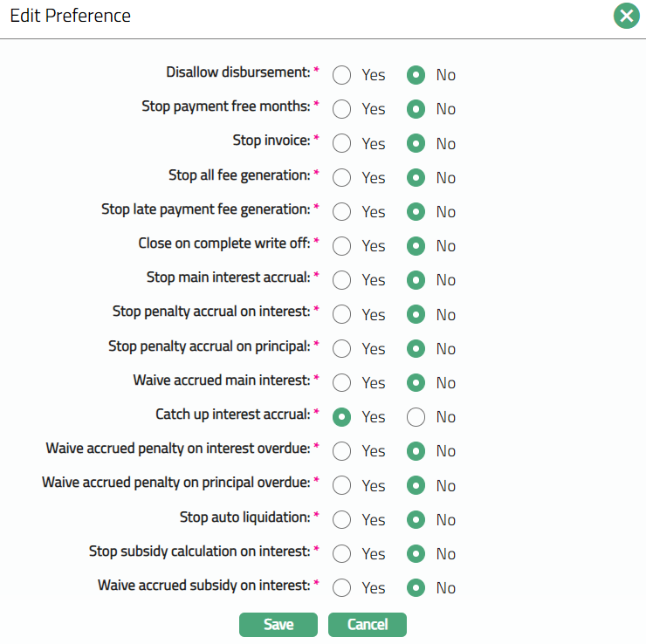Close the Edit Preference dialog

(626, 16)
